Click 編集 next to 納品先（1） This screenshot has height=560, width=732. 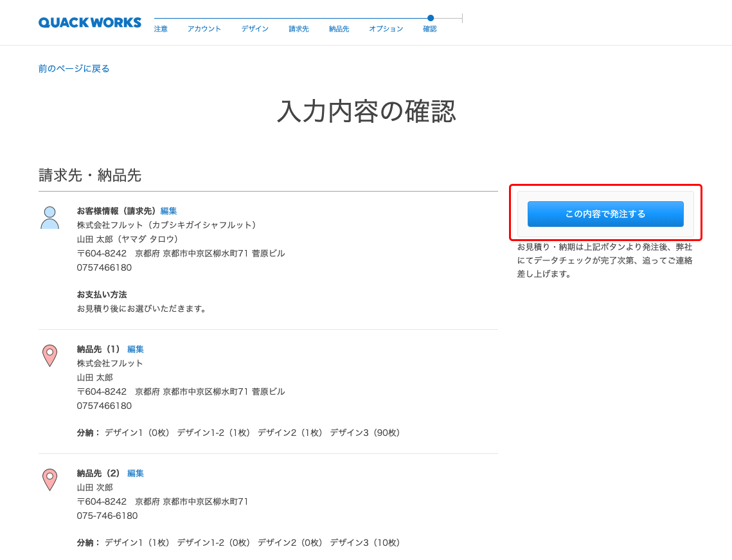pyautogui.click(x=135, y=349)
